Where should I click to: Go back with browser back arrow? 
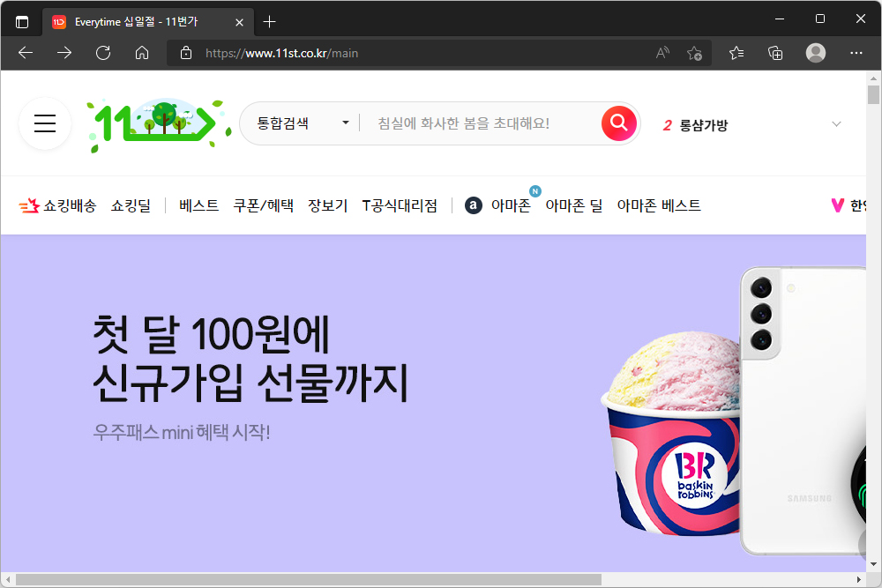coord(26,53)
